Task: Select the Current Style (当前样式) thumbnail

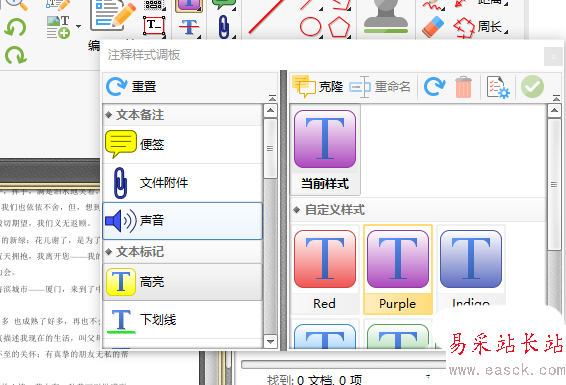Action: click(325, 150)
